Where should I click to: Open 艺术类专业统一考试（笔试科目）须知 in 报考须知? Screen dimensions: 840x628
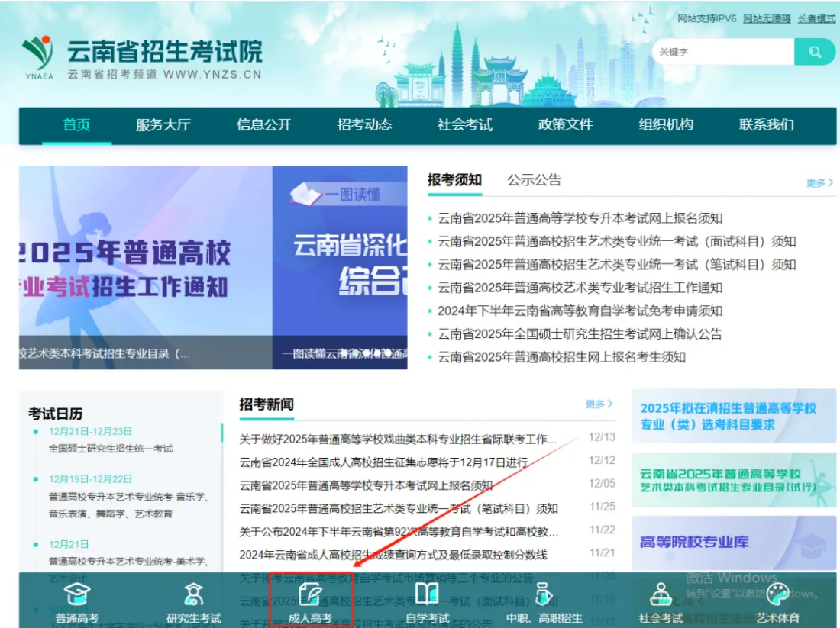coord(616,265)
